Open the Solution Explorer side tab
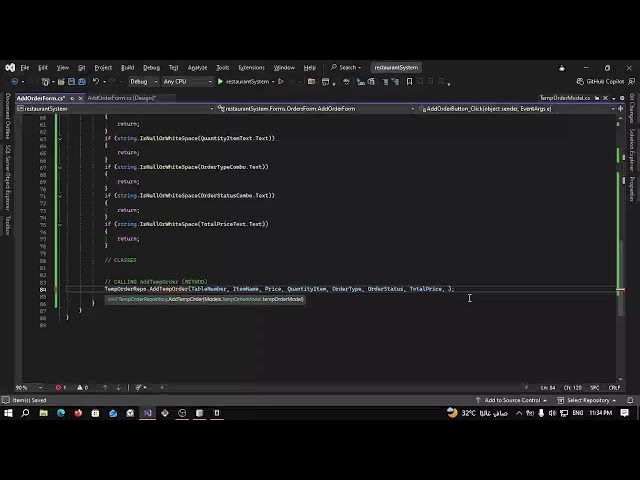Viewport: 640px width, 480px height. coord(632,150)
